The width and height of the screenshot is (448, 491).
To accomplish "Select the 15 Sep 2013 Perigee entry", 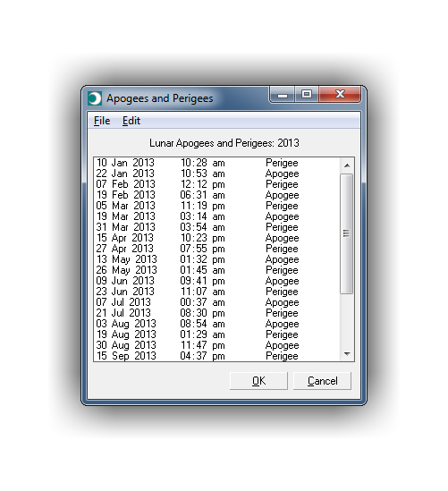I will click(x=216, y=356).
